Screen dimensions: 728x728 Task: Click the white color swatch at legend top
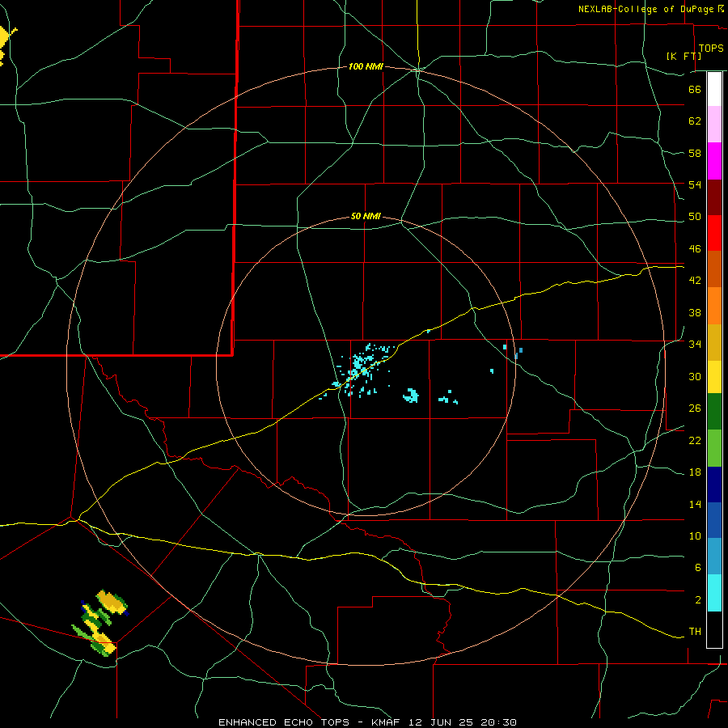point(714,89)
